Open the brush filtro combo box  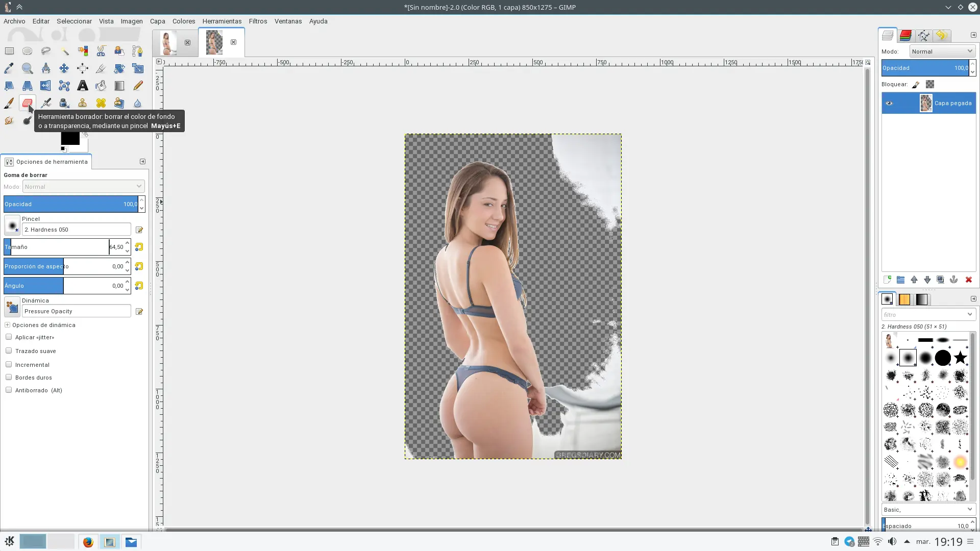[928, 315]
